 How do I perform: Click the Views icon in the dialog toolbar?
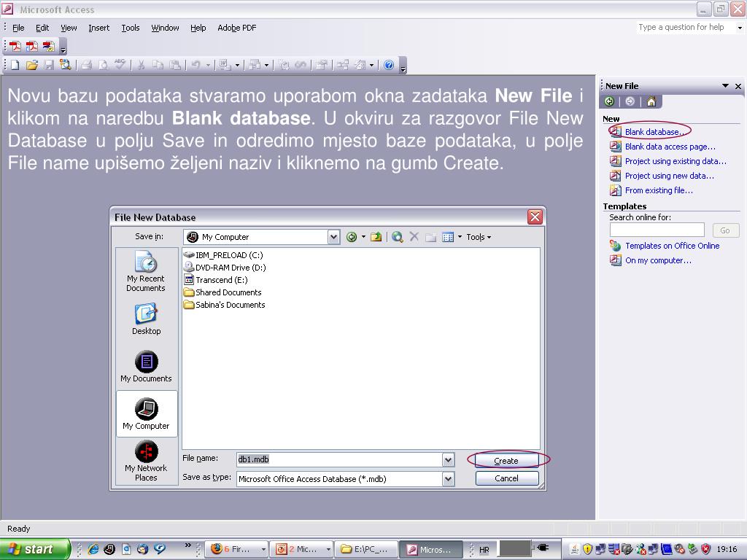[x=448, y=237]
